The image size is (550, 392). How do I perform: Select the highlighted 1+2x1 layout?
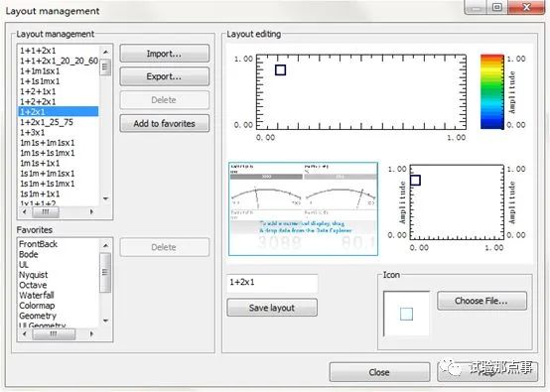pos(58,112)
